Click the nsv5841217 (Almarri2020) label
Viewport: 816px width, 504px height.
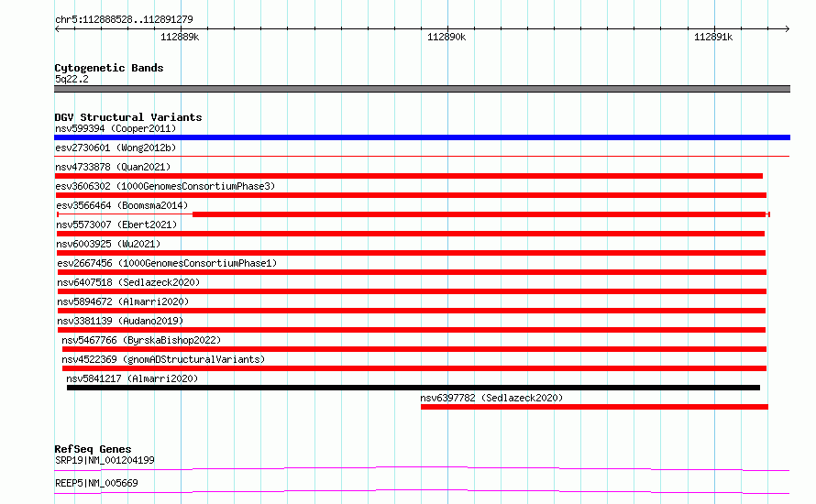[x=132, y=378]
